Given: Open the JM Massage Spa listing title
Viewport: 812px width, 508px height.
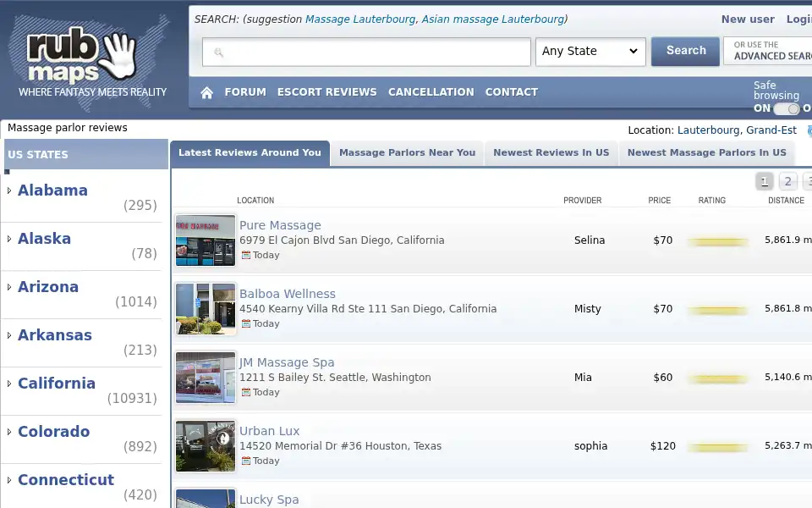Looking at the screenshot, I should pyautogui.click(x=287, y=362).
